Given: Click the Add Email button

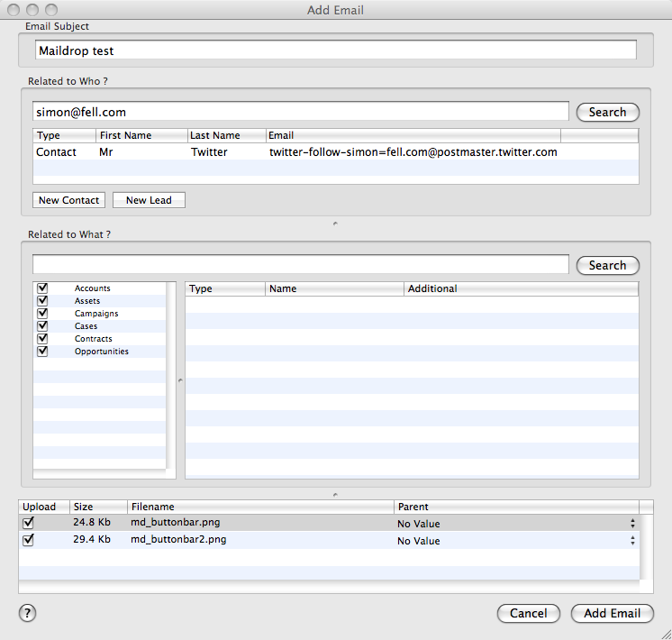Looking at the screenshot, I should [612, 613].
